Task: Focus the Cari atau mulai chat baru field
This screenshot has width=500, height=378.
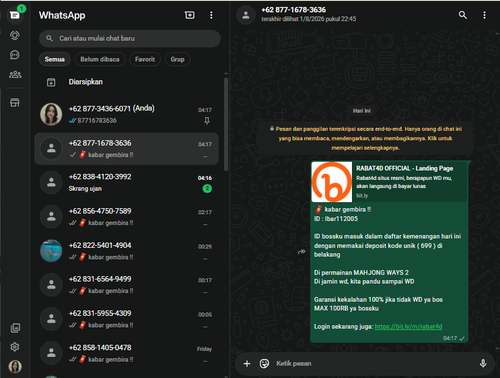Action: [x=130, y=38]
